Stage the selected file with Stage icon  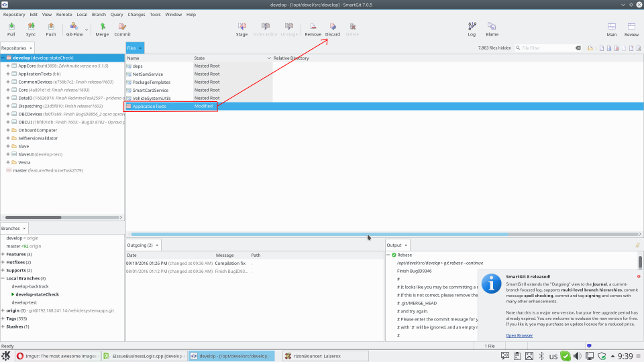pos(241,29)
